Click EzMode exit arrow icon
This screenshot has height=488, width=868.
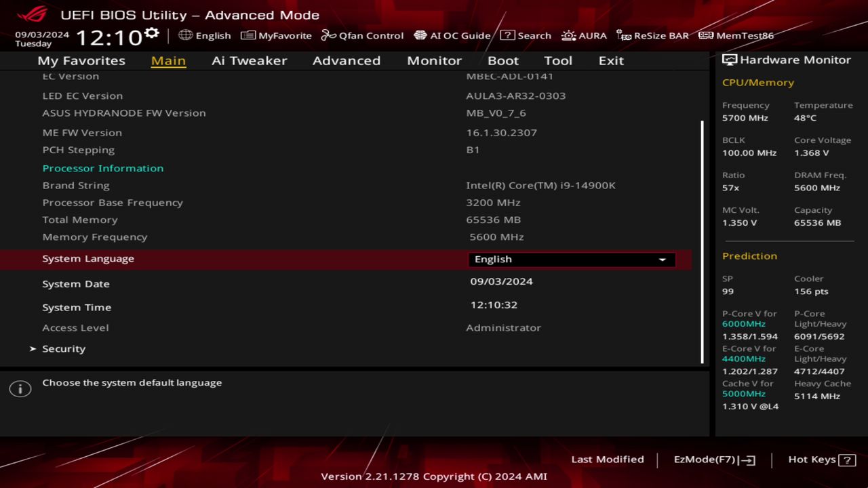747,460
